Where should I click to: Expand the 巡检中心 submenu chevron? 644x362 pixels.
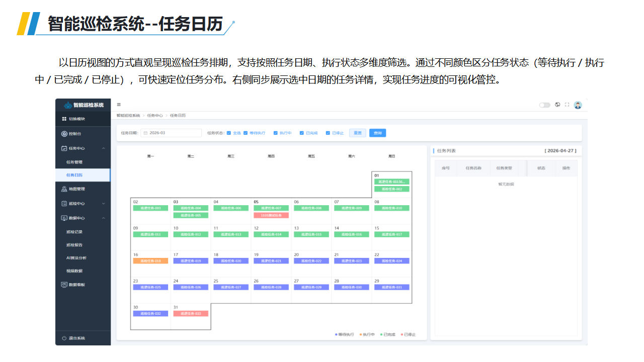[x=103, y=204]
